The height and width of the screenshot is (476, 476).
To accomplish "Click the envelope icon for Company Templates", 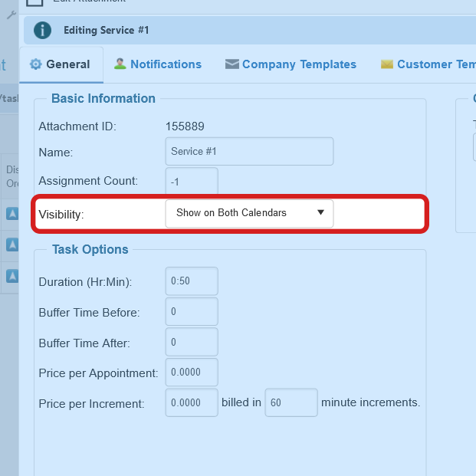I will (232, 64).
